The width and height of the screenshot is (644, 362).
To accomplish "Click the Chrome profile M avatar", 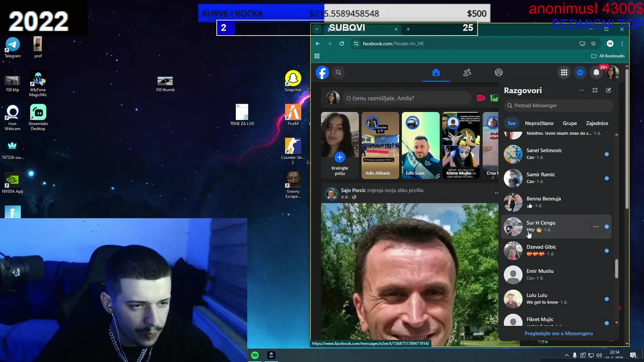I will 610,44.
